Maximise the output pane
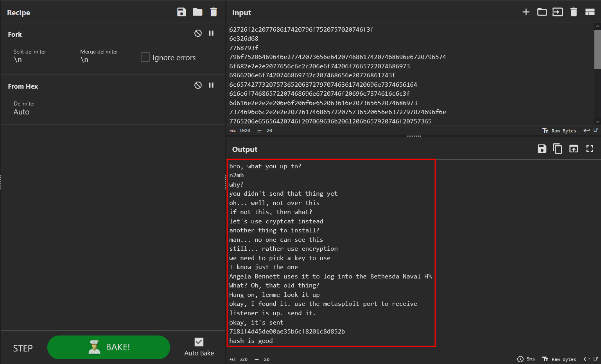The height and width of the screenshot is (364, 601). tap(590, 149)
